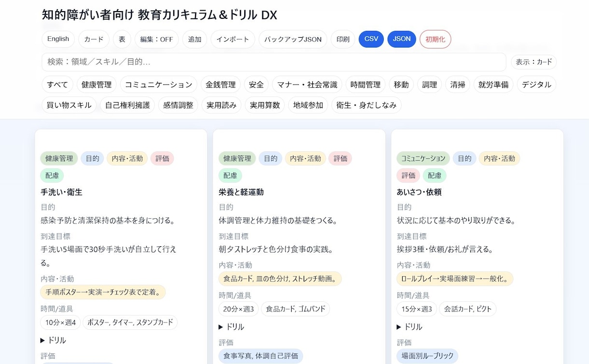The image size is (589, 364).
Task: Click 配慮 tag on 手洗い・衛生 card
Action: 52,176
